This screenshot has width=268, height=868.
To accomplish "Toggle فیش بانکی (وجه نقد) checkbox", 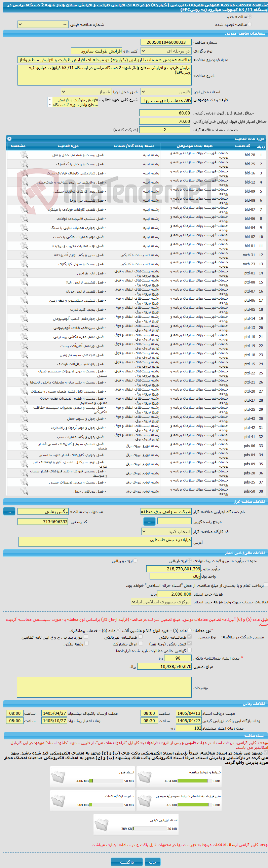I will pyautogui.click(x=189, y=643).
